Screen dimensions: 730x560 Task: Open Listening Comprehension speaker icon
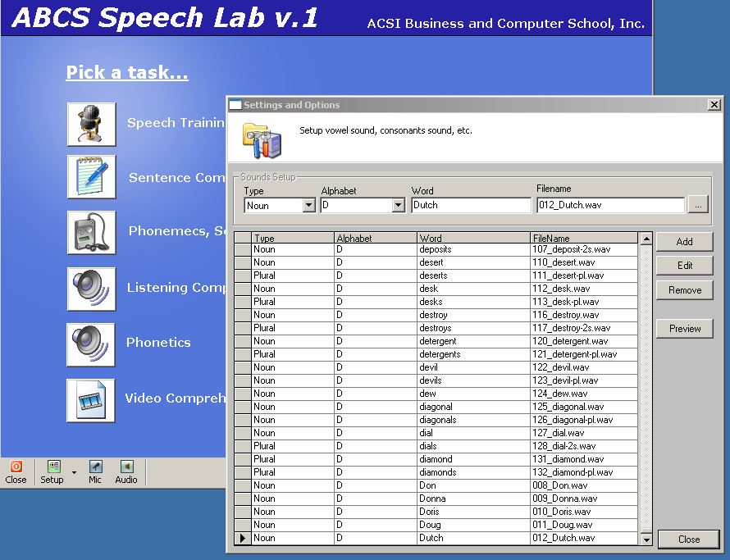(91, 289)
